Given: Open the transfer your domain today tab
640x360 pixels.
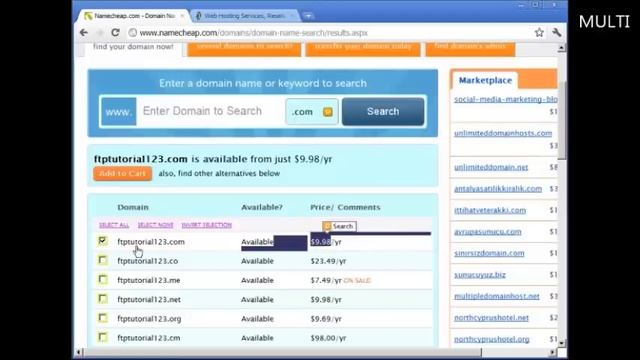Looking at the screenshot, I should pos(363,48).
